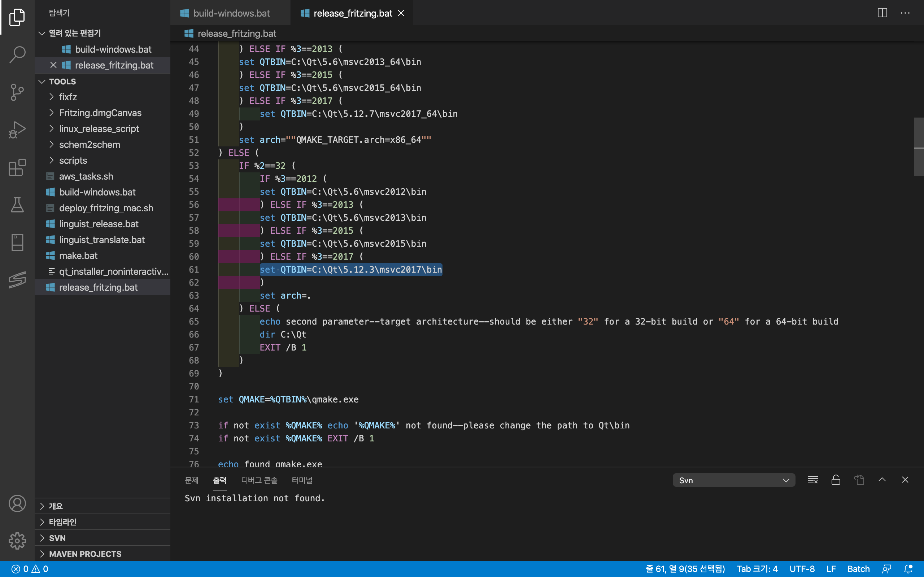Open the Manage gear settings icon
This screenshot has width=924, height=577.
(x=17, y=541)
